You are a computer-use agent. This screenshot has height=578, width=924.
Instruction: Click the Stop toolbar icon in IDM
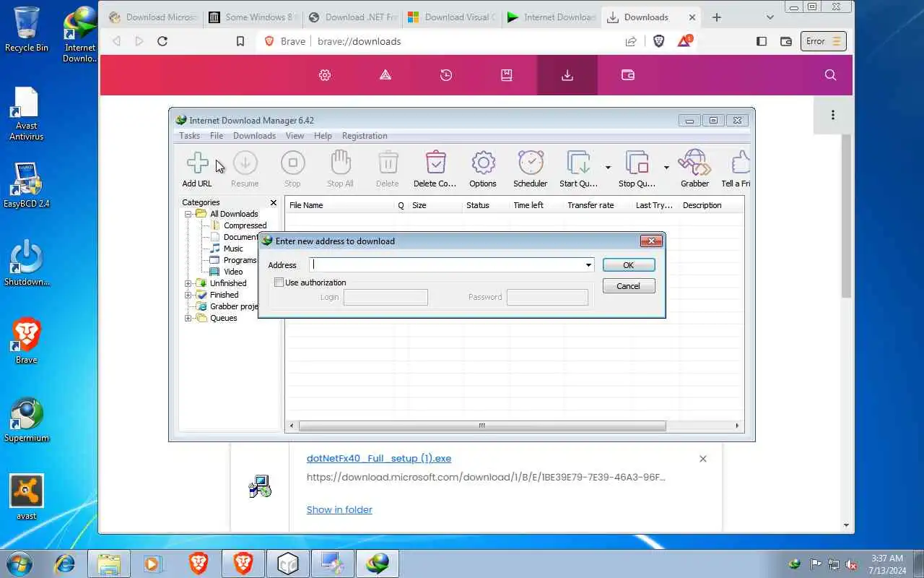point(292,163)
